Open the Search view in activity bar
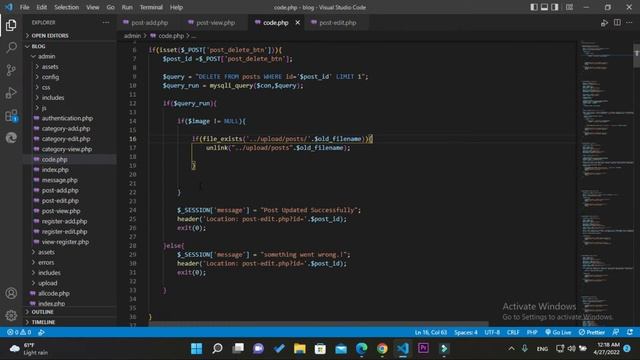Screen dimensions: 640x360 coord(11,47)
